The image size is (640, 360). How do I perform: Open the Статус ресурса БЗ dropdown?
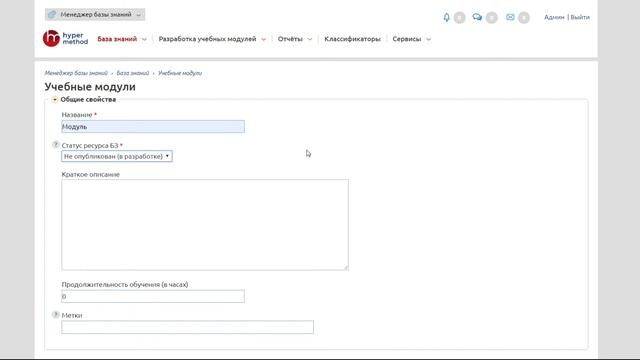[117, 156]
